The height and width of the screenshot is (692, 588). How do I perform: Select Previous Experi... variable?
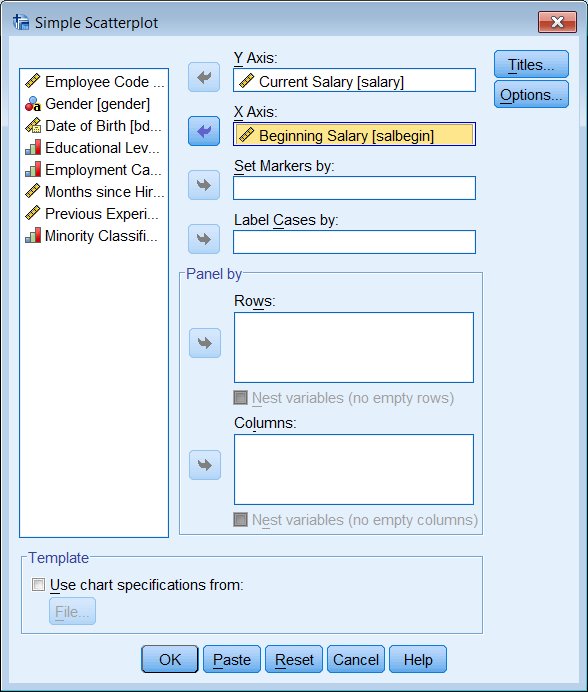tap(94, 213)
